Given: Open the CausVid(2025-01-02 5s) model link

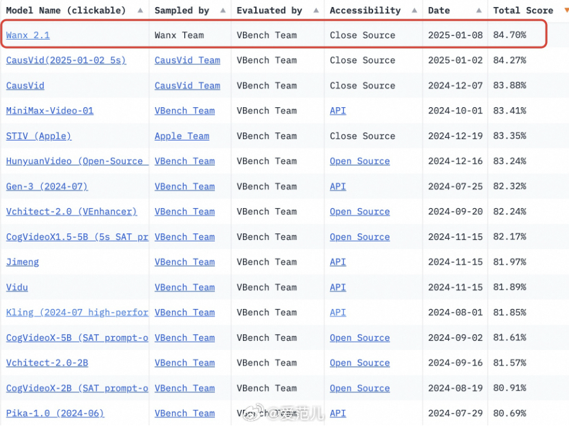Looking at the screenshot, I should coord(66,60).
